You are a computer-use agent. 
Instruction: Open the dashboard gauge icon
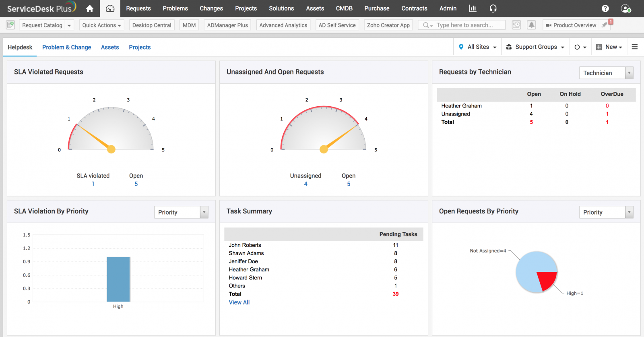click(110, 8)
